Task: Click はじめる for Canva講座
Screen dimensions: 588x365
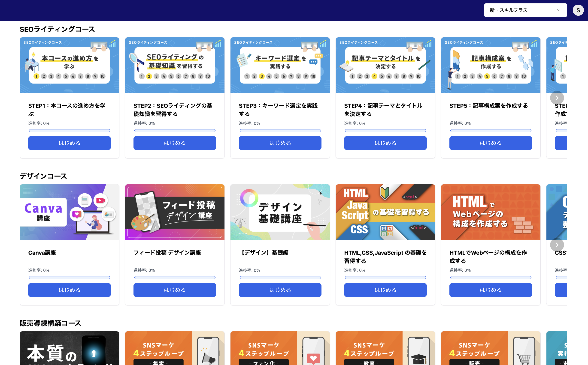Action: tap(69, 290)
